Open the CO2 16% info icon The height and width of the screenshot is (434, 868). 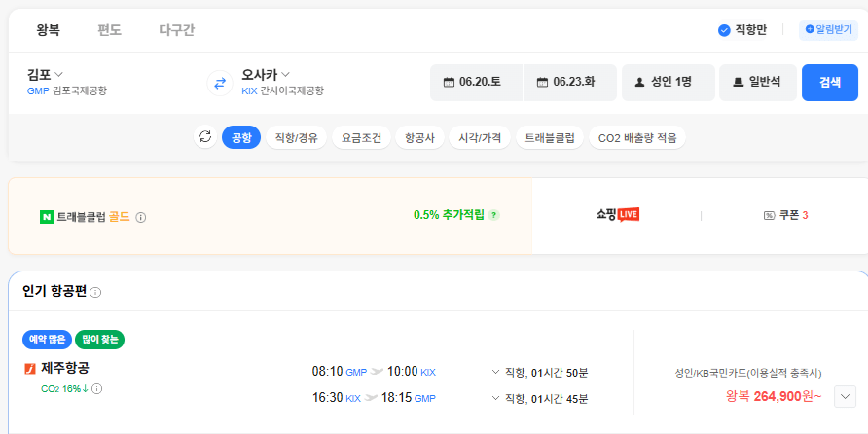tap(97, 388)
